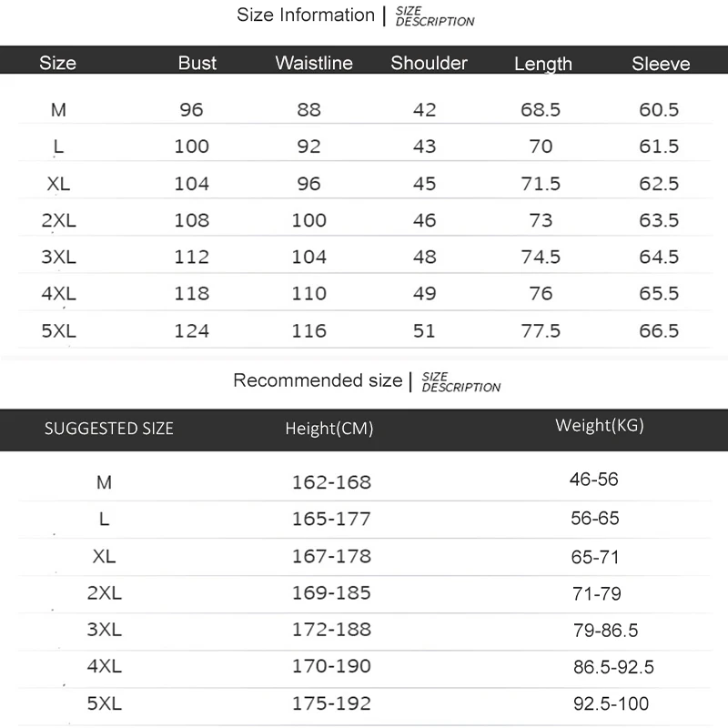Click the 5XL waistline value 116
This screenshot has height=728, width=728.
coord(309,330)
